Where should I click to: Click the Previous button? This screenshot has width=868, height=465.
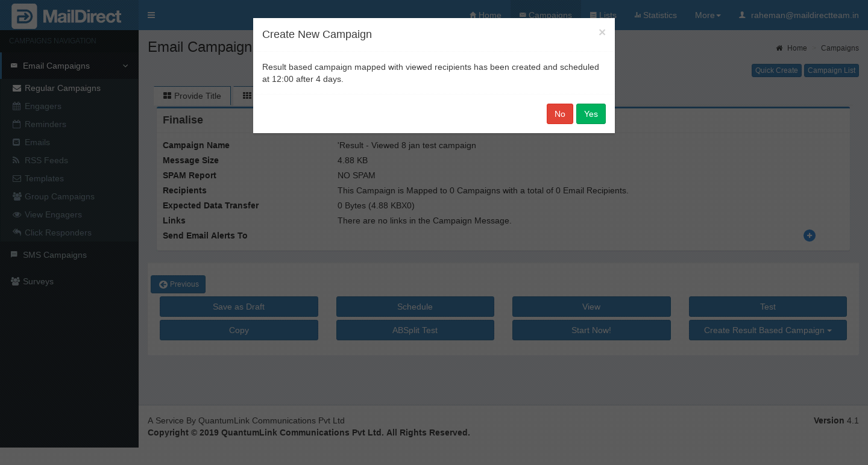coord(178,284)
